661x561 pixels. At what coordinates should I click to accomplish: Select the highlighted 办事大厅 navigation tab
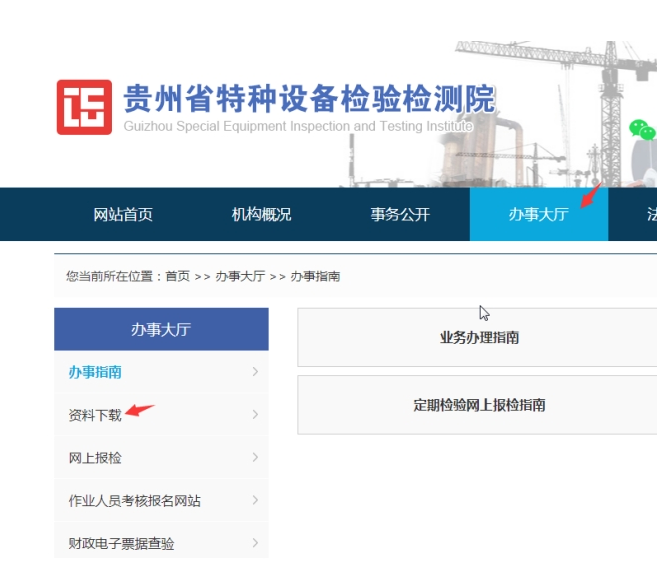point(538,215)
